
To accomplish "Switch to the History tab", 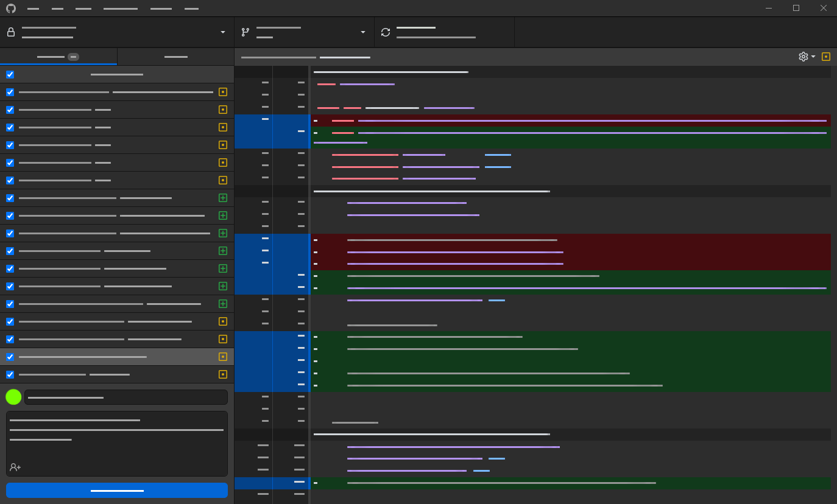I will [175, 57].
